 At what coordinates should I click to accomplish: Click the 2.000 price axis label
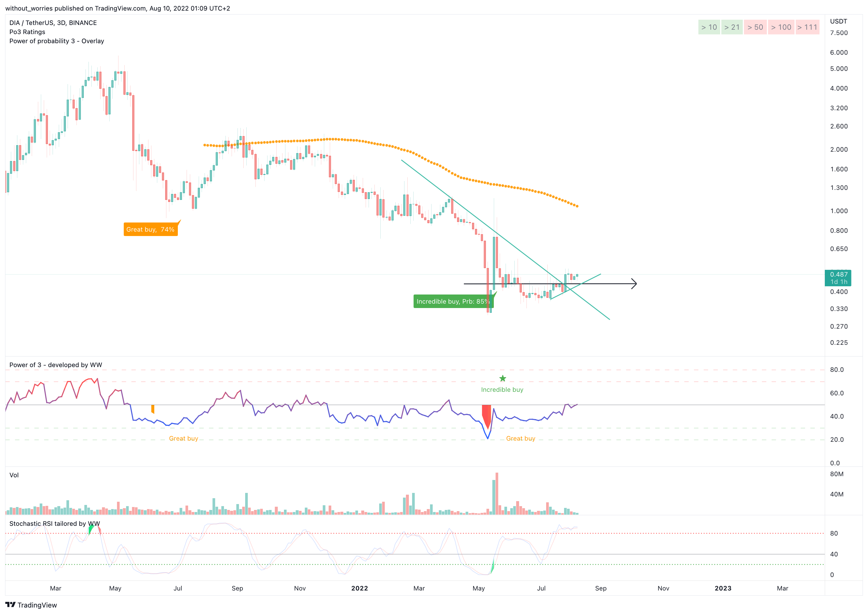click(x=839, y=149)
